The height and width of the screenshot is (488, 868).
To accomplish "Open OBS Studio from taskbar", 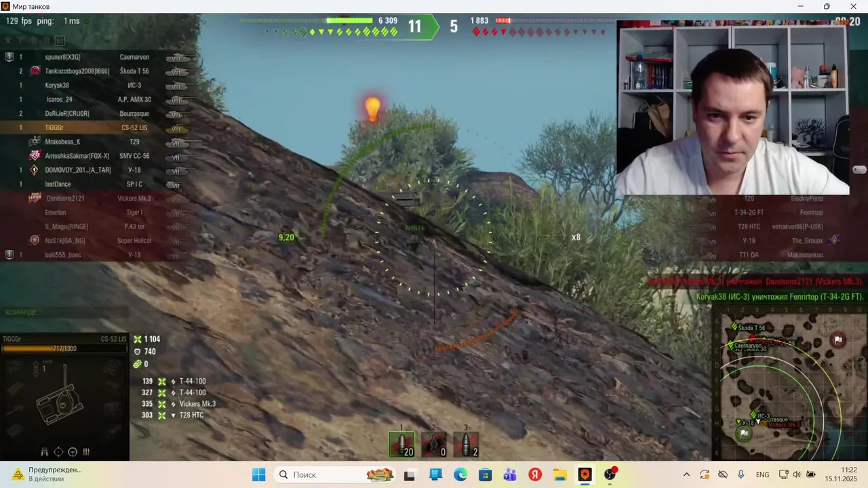I will pos(610,474).
